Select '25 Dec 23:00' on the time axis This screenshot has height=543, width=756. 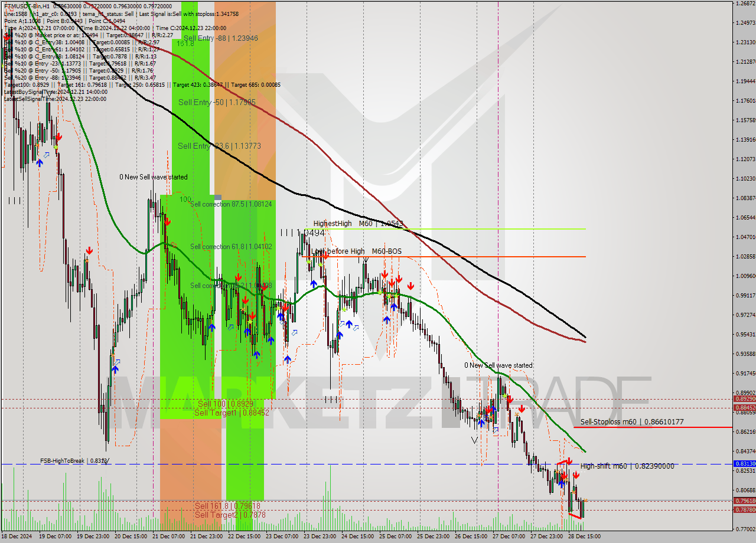pos(434,537)
